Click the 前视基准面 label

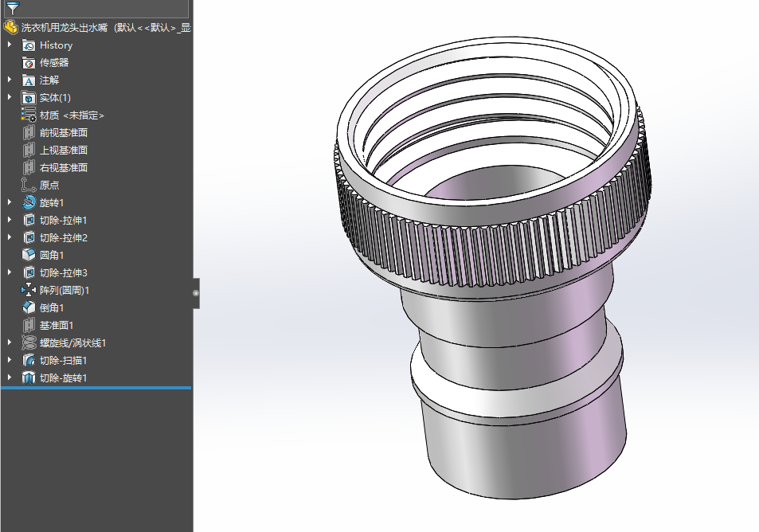point(64,133)
